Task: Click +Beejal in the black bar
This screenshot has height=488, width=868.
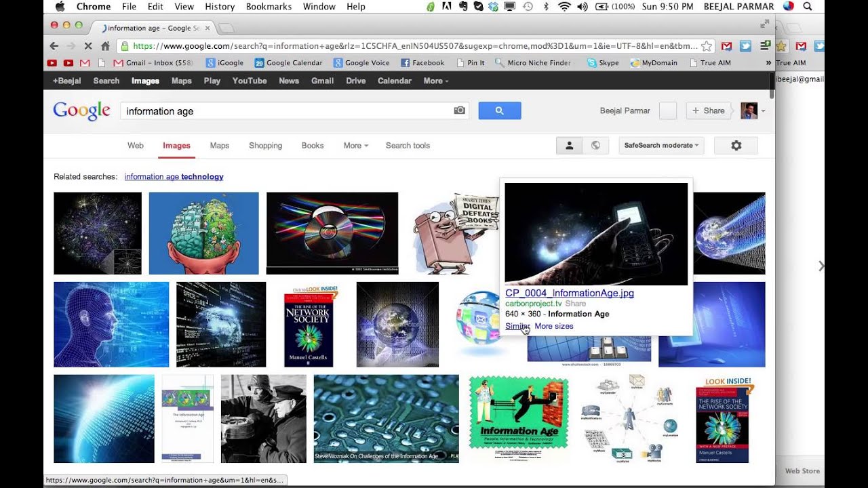Action: tap(66, 81)
